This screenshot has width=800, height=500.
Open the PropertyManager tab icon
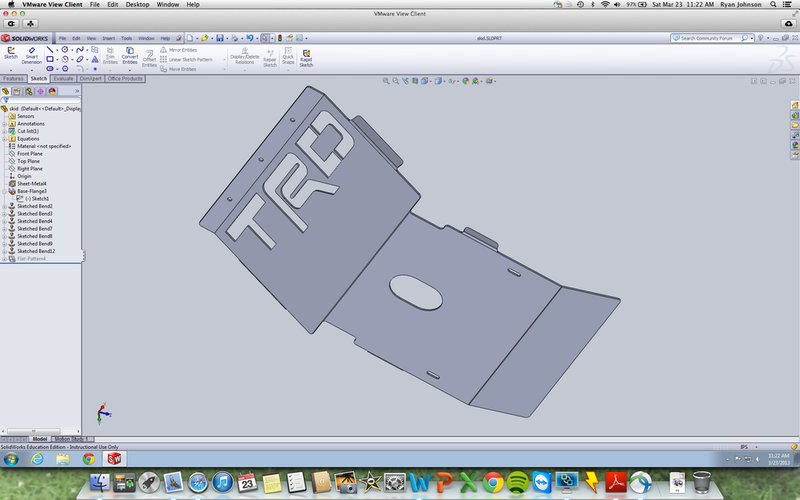coord(17,91)
